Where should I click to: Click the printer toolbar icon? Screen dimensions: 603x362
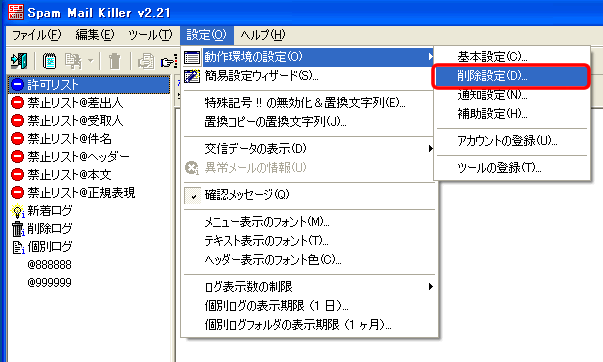[146, 61]
